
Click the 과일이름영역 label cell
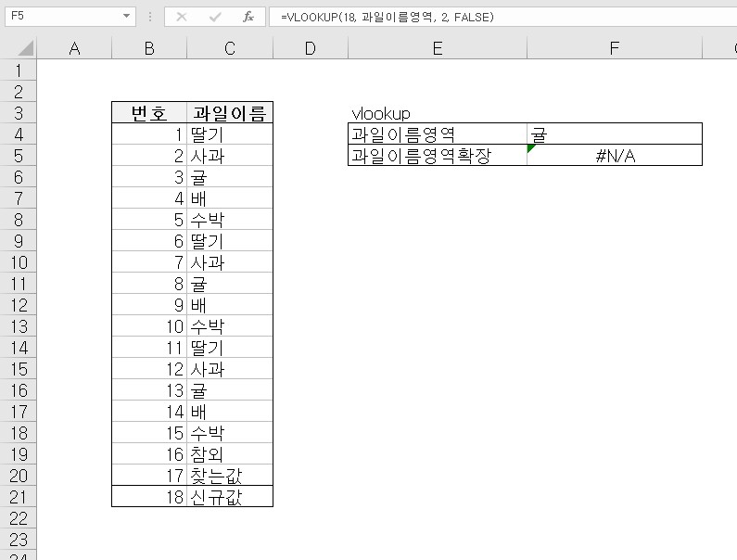click(x=438, y=134)
